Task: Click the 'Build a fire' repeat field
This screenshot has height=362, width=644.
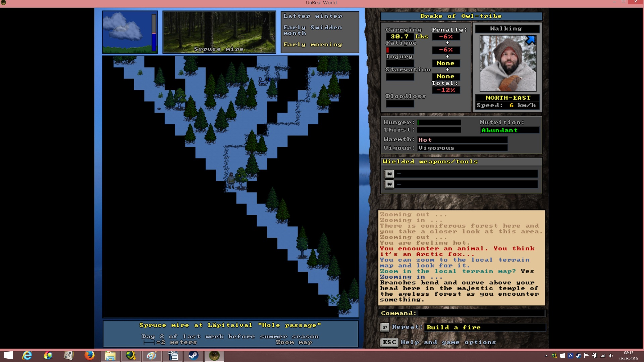Action: coord(485,327)
